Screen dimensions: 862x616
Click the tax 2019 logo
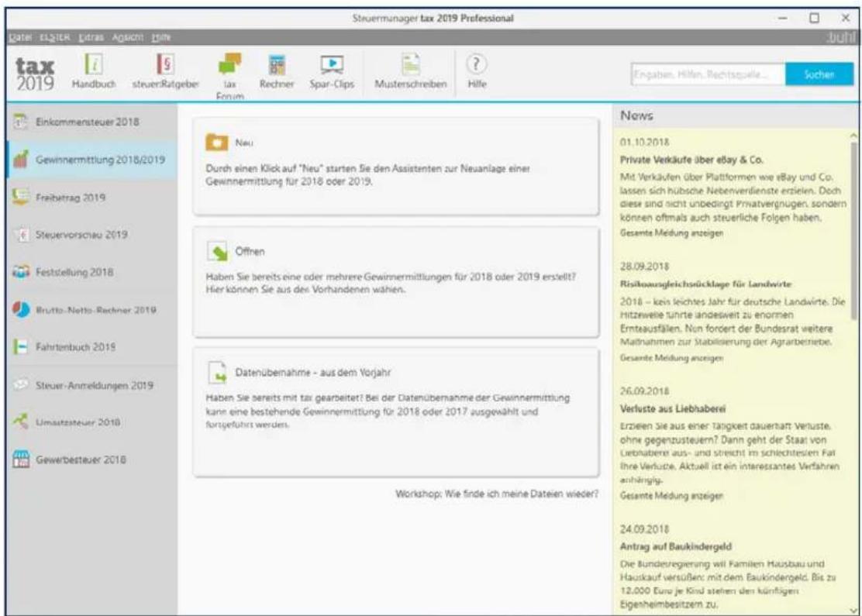tap(35, 74)
